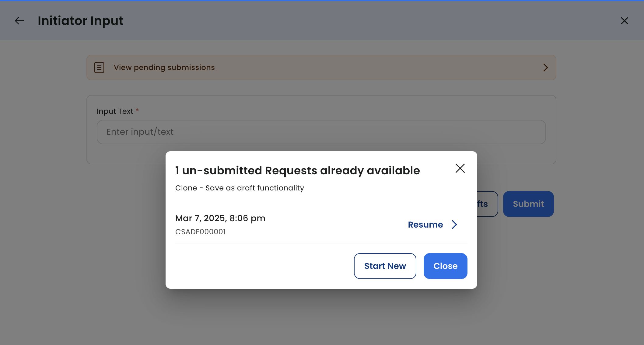Click the red required asterisk by Input Text
Viewport: 644px width, 345px height.
137,110
